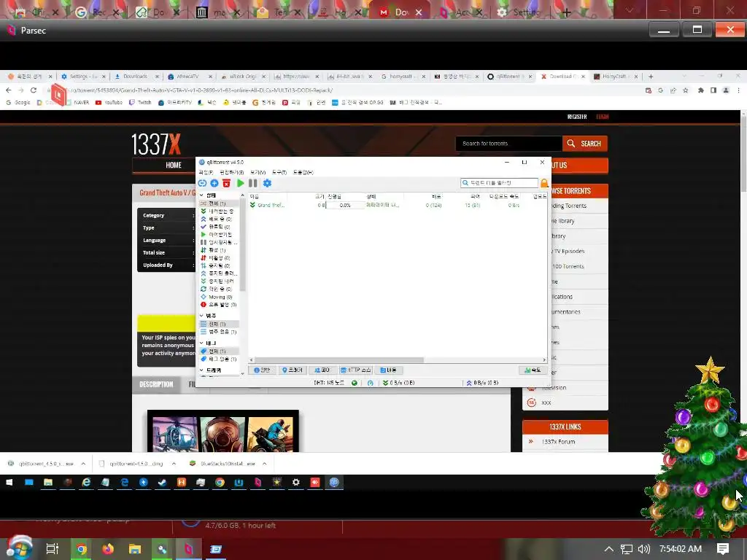Click the alternative speed limits icon in status bar
The image size is (747, 560).
[370, 383]
